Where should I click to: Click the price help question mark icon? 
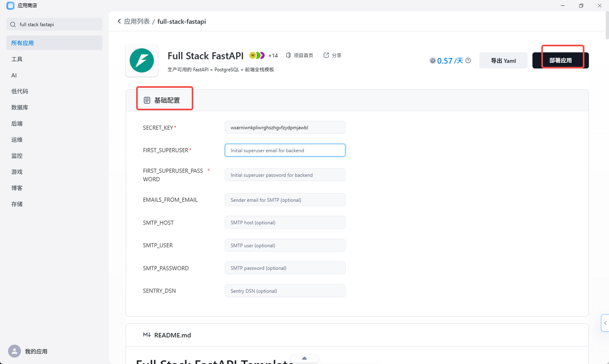click(468, 60)
